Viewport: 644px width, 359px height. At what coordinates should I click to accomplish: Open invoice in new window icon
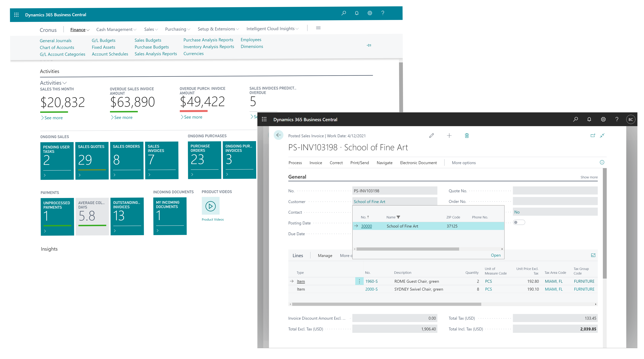pyautogui.click(x=593, y=135)
